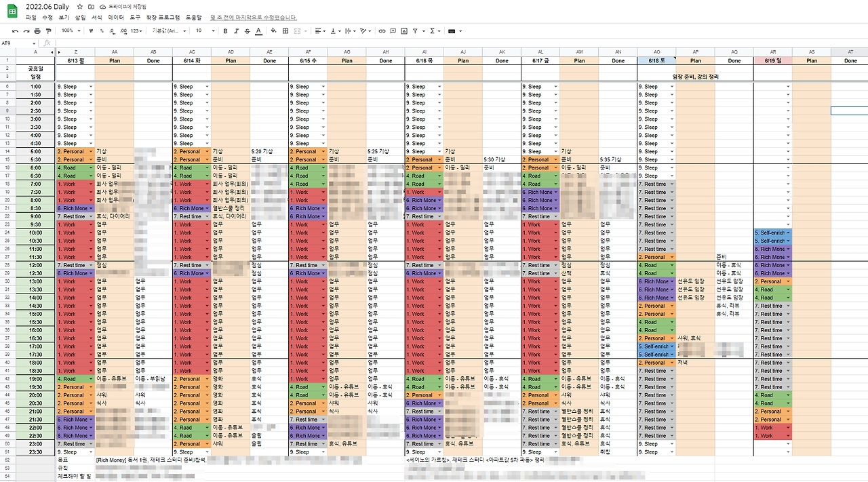Viewport: 868px width, 482px height.
Task: Select column header AR
Action: click(x=773, y=52)
